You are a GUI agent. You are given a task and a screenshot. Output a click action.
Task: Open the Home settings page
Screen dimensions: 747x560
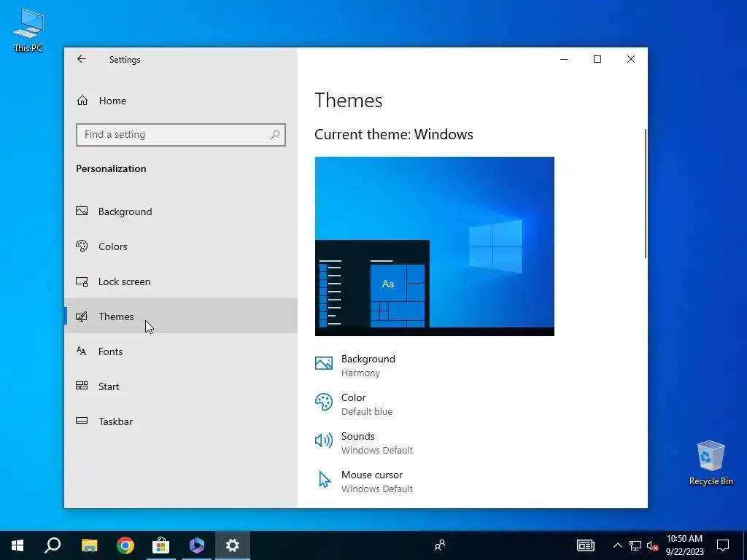pos(181,101)
